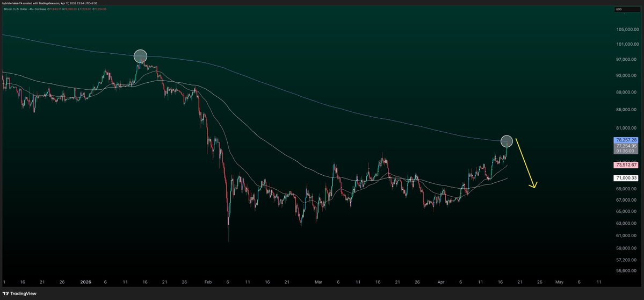This screenshot has height=300, width=644.
Task: Select the blue 78,257.28 price tag
Action: (x=626, y=140)
